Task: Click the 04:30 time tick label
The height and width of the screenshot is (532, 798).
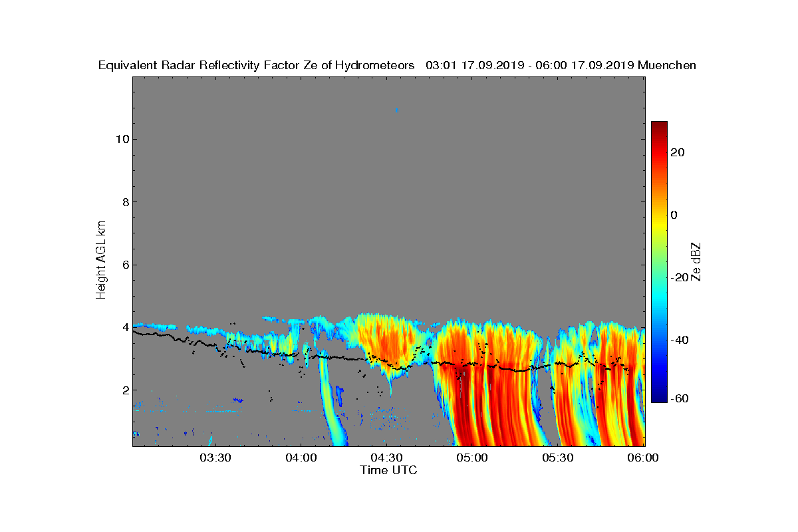Action: (x=387, y=458)
